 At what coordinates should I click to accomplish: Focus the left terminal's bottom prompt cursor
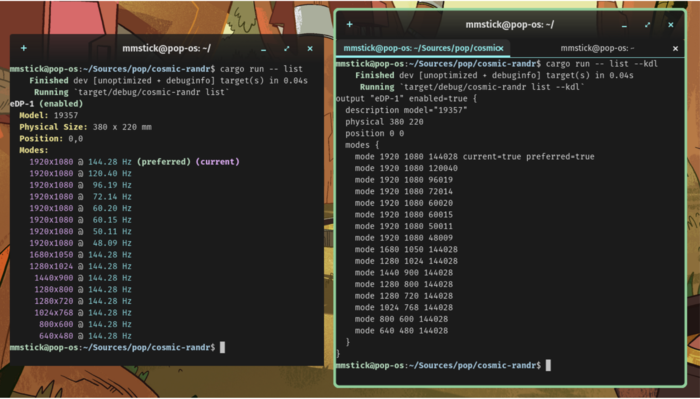[x=222, y=347]
